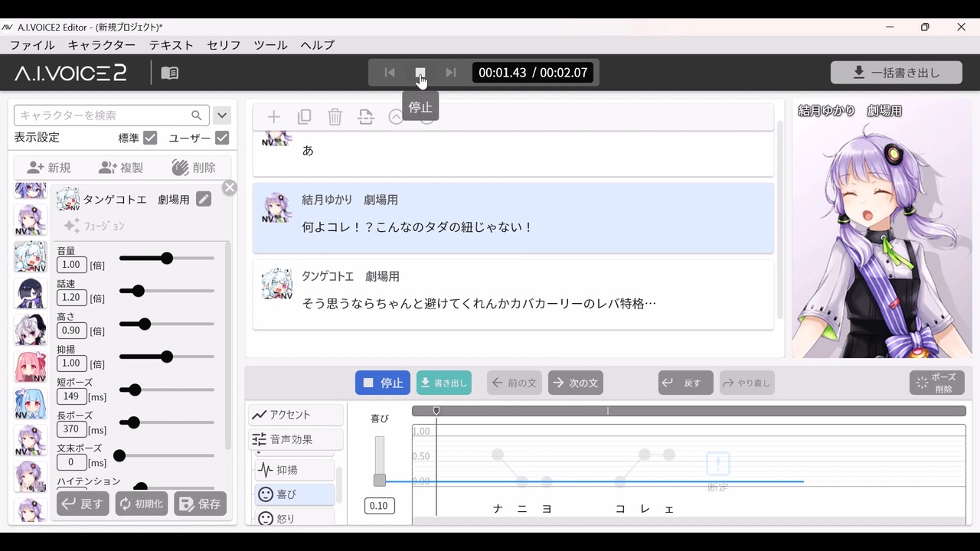Click the timeline playhead marker on ruler
The width and height of the screenshot is (980, 551).
coord(436,411)
